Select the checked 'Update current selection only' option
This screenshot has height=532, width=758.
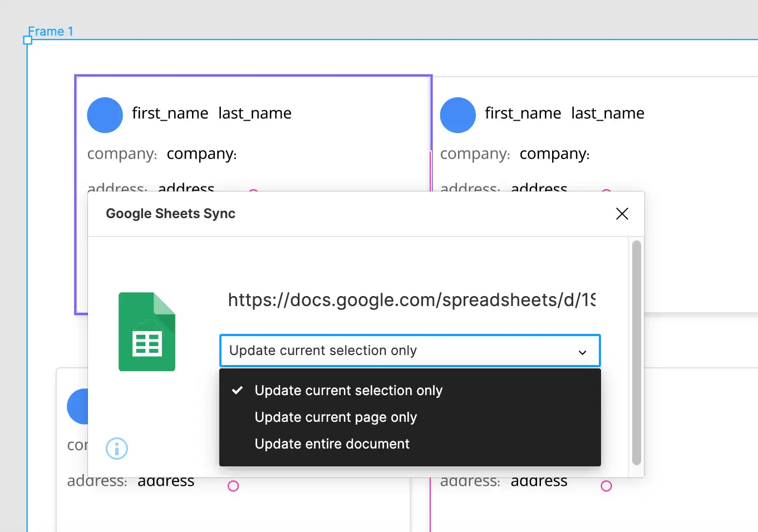[348, 390]
